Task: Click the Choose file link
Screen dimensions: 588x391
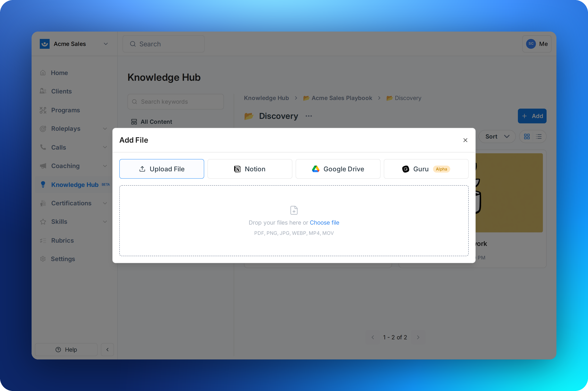Action: 324,222
